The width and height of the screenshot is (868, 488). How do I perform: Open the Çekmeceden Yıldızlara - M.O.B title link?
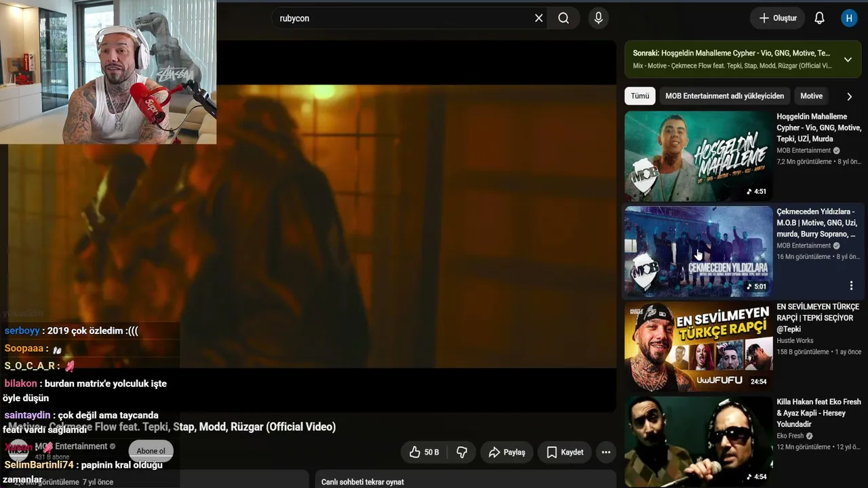coord(817,223)
